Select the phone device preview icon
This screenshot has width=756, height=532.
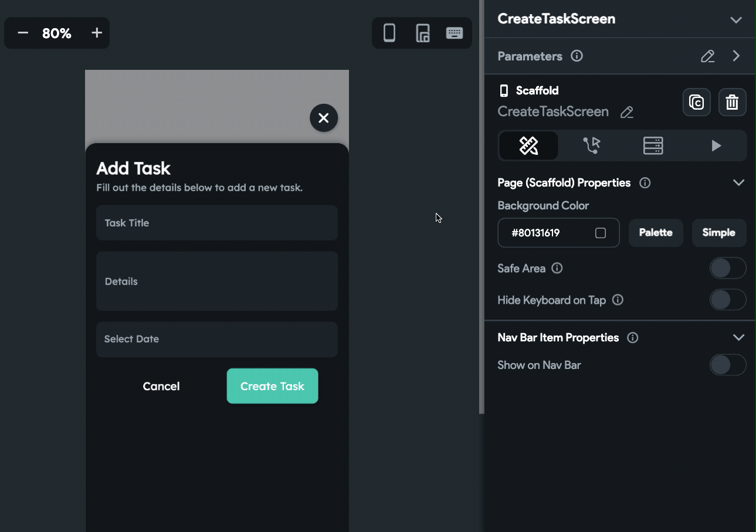coord(389,33)
